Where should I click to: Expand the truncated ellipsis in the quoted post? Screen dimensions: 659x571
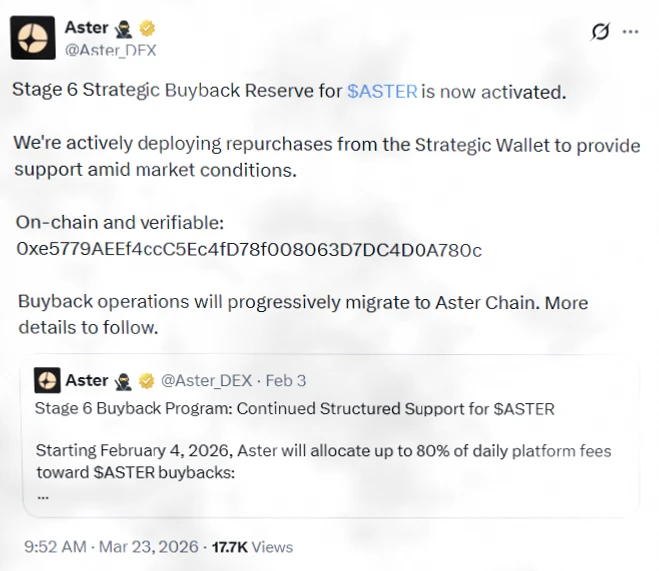[42, 494]
